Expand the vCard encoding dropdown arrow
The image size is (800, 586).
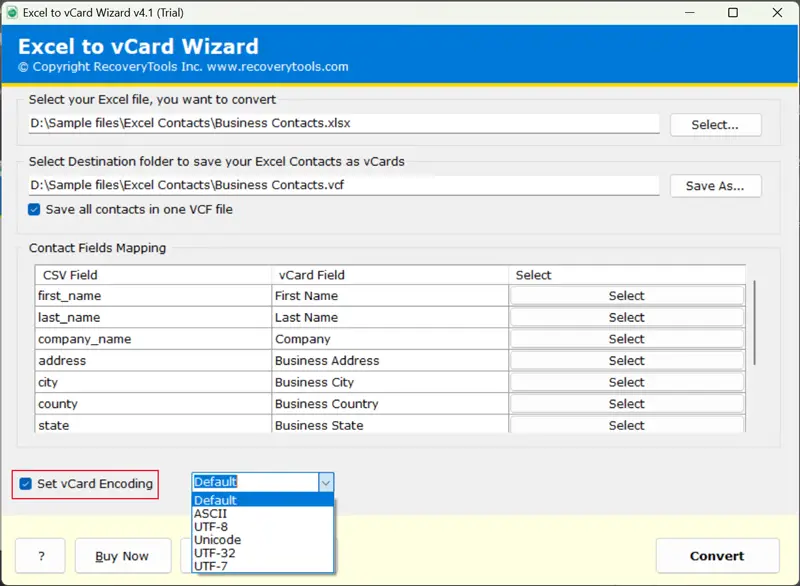click(x=325, y=482)
